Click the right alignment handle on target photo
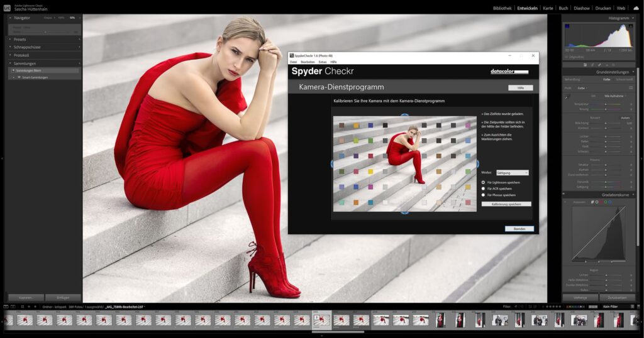The height and width of the screenshot is (338, 644). point(477,164)
